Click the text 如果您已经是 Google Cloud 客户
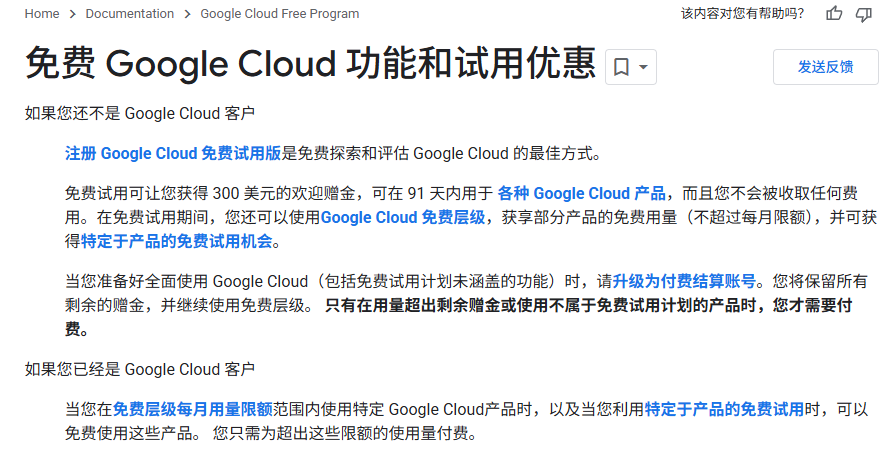890x465 pixels. [140, 370]
